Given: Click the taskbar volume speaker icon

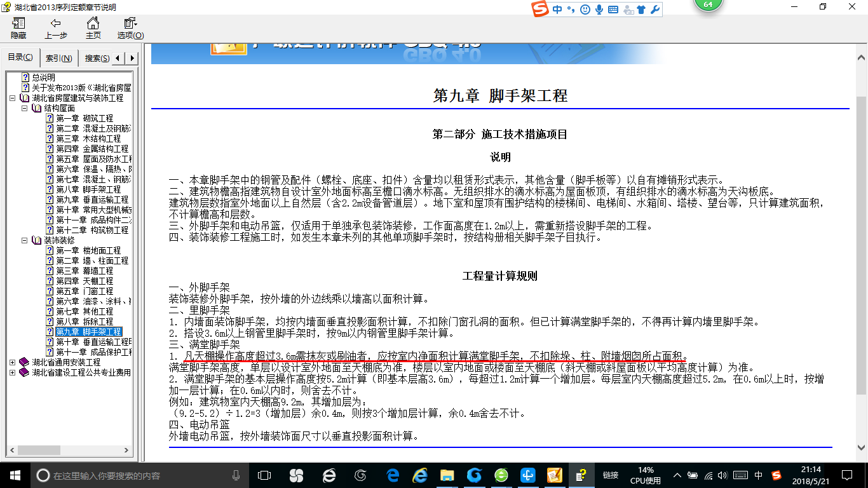Looking at the screenshot, I should [724, 475].
